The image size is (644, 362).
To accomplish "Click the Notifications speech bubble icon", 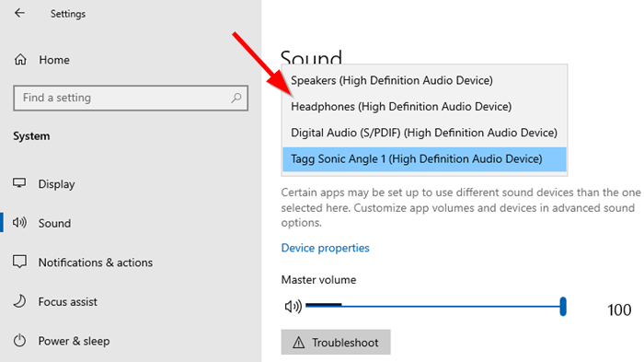I will 19,262.
